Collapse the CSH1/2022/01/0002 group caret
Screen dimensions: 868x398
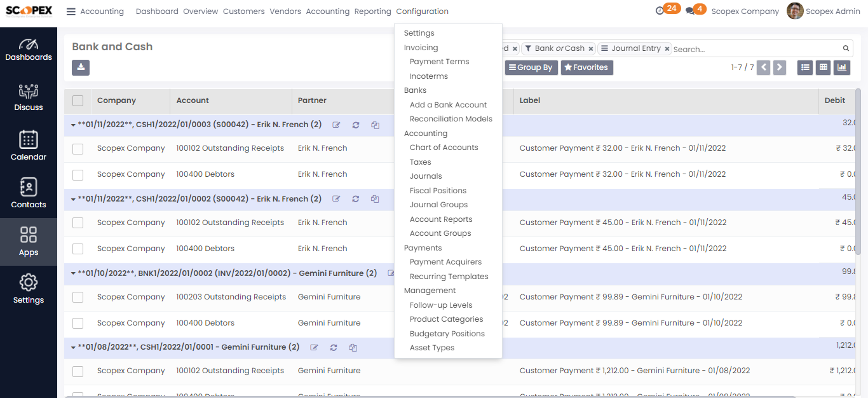pyautogui.click(x=74, y=199)
